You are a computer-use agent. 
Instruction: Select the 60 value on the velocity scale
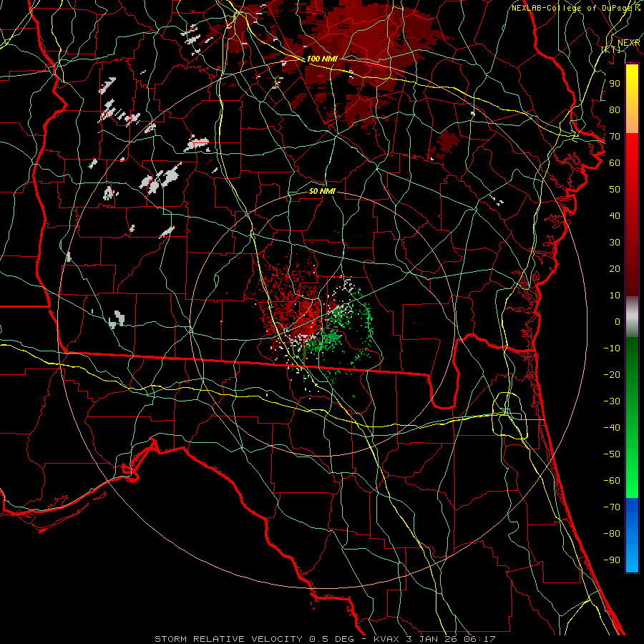pyautogui.click(x=615, y=163)
